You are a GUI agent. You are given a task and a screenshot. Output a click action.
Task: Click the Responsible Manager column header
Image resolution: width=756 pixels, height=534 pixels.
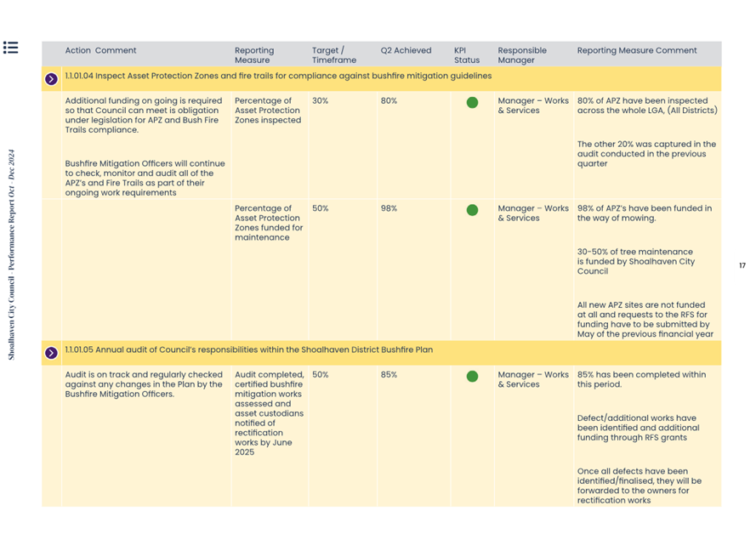[521, 55]
